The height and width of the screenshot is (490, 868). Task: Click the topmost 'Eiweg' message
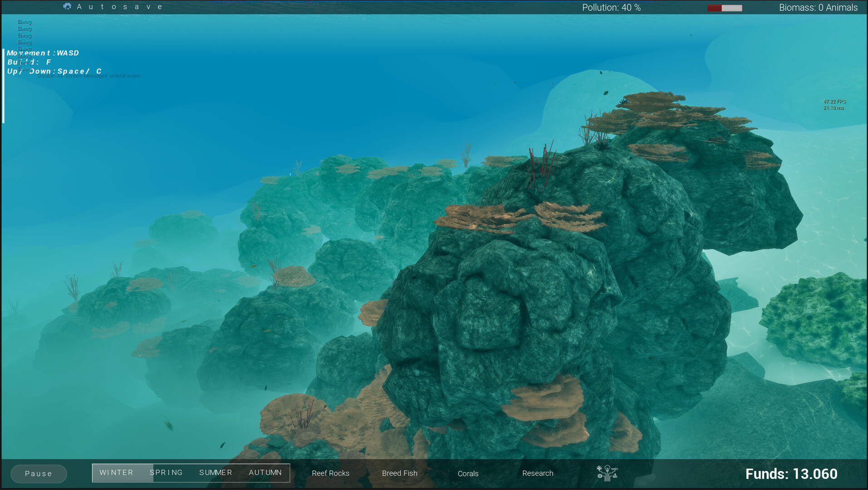point(24,21)
